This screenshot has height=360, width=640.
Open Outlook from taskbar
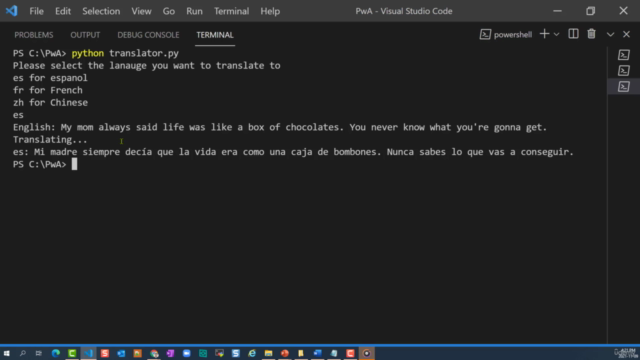[121, 353]
